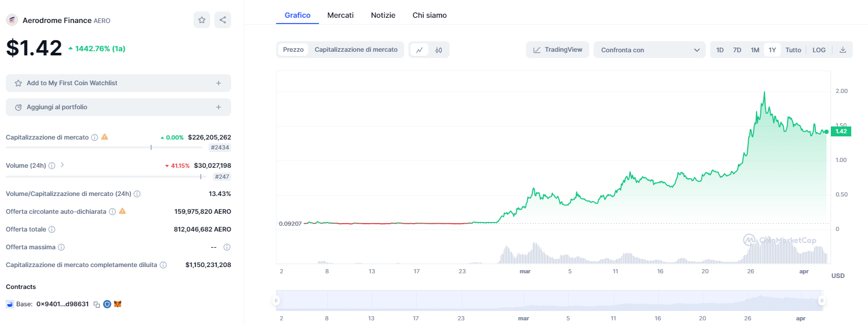Click the MetaMask fox icon
The height and width of the screenshot is (324, 868).
[118, 304]
